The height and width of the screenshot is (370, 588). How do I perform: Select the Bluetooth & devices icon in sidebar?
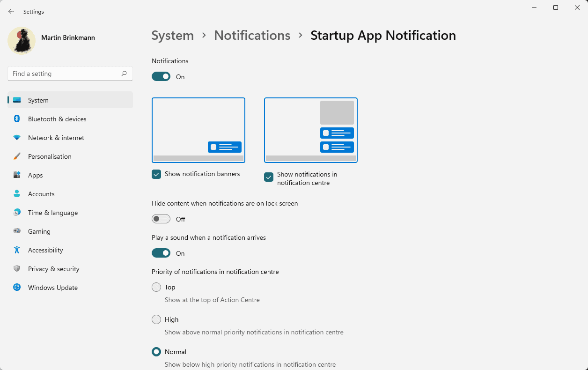point(16,119)
